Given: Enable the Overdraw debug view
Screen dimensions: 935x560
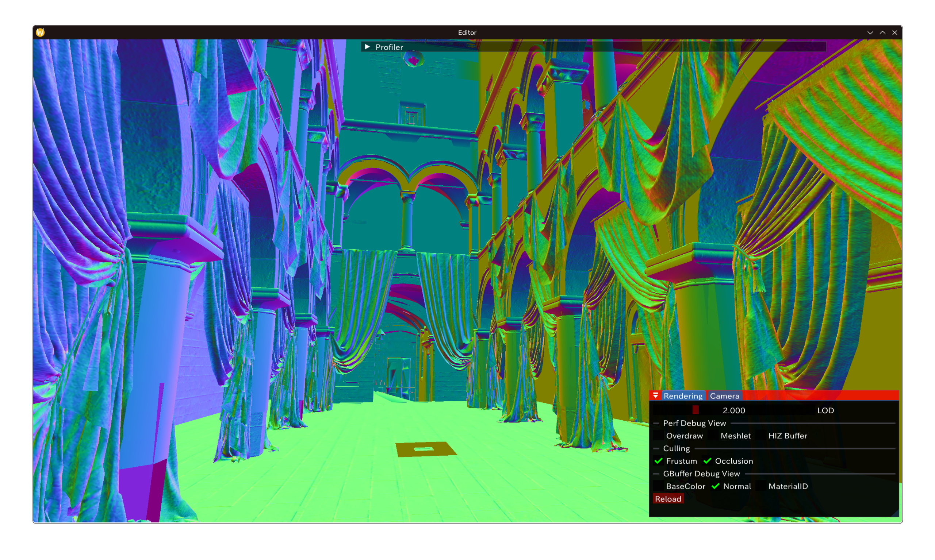Looking at the screenshot, I should pyautogui.click(x=659, y=436).
